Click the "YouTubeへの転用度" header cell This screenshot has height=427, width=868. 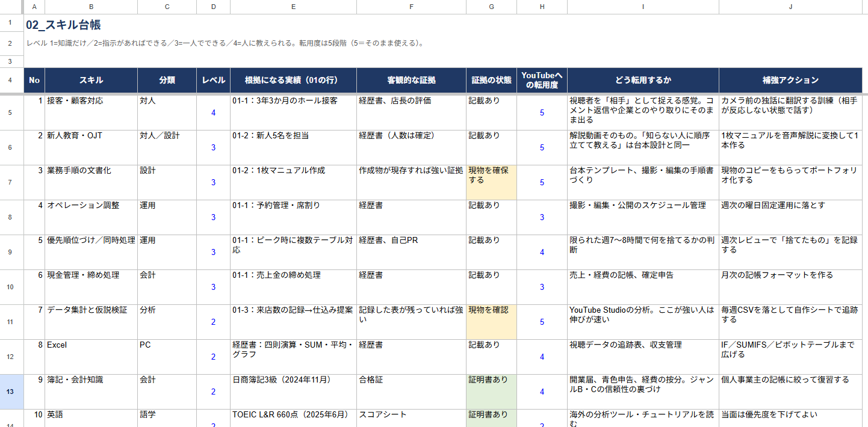(x=542, y=80)
